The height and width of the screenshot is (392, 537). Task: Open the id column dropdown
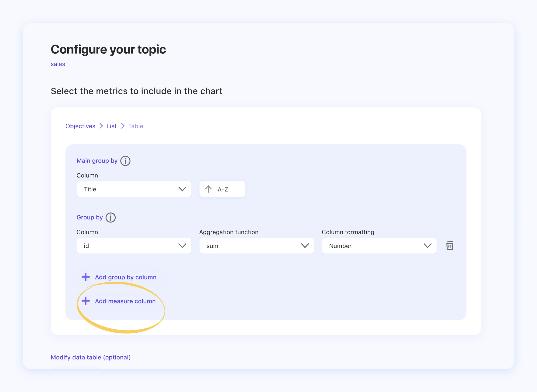(134, 245)
